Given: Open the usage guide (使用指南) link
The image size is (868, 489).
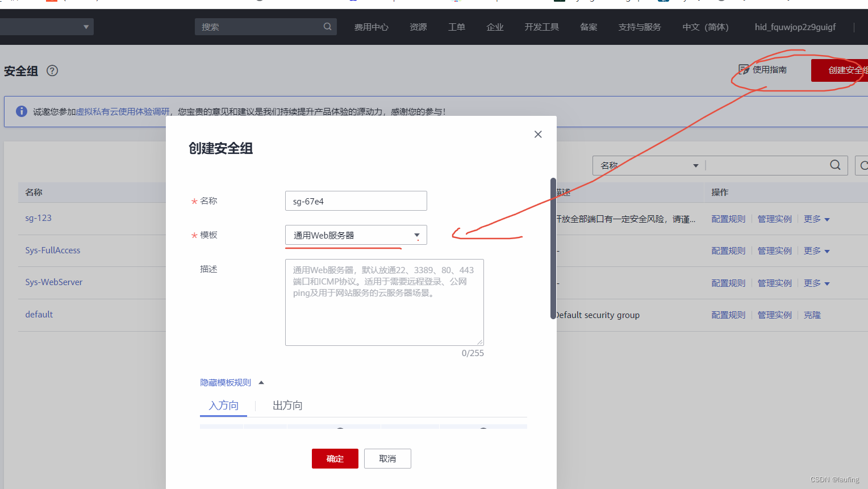Looking at the screenshot, I should [x=762, y=70].
